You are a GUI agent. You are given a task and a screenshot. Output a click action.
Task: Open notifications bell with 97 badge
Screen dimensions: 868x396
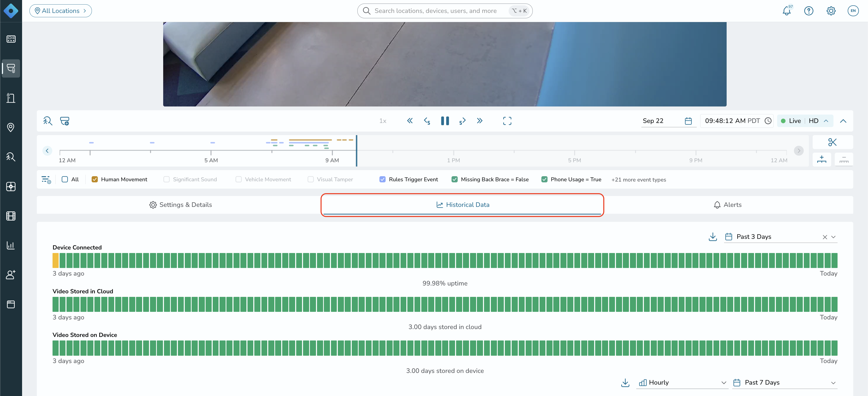tap(787, 11)
